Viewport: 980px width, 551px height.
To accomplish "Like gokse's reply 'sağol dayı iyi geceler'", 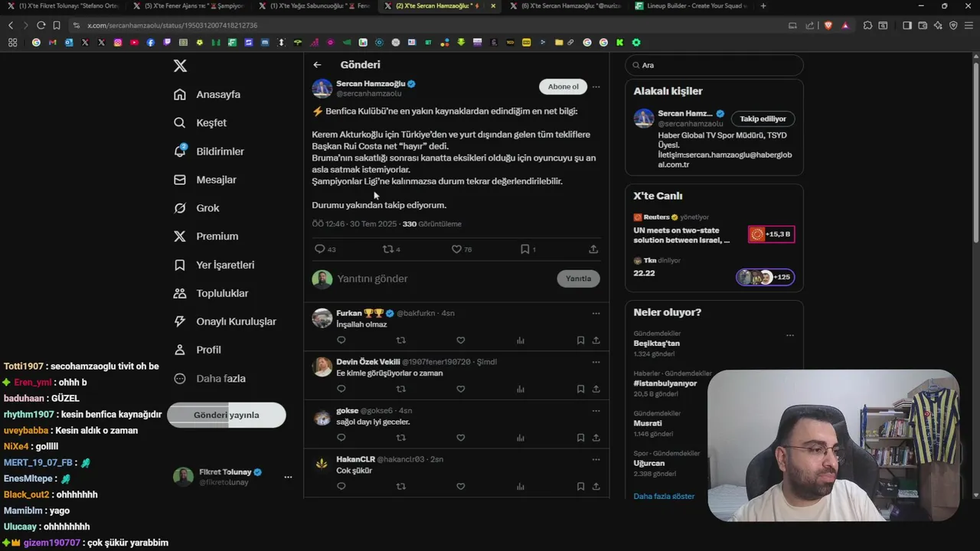I will click(461, 438).
